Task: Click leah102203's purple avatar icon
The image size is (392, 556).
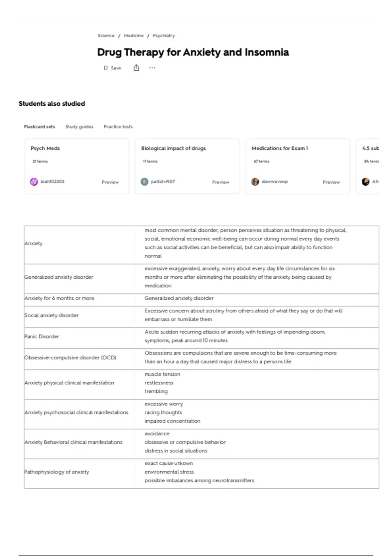Action: click(34, 182)
